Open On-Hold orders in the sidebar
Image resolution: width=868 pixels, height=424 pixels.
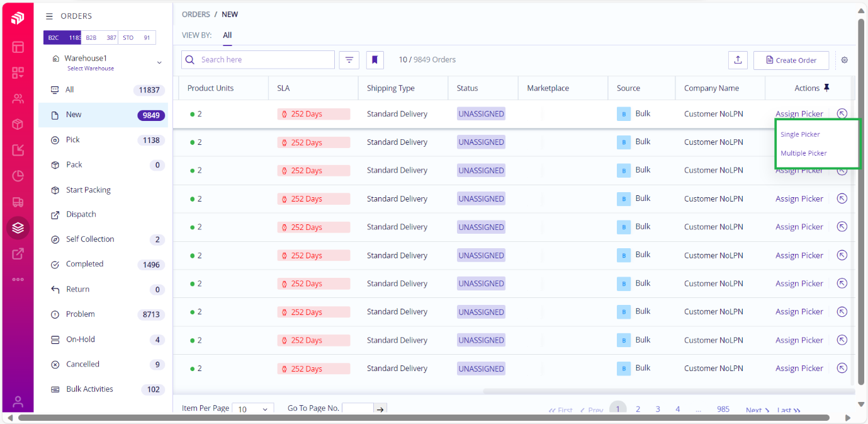point(103,340)
